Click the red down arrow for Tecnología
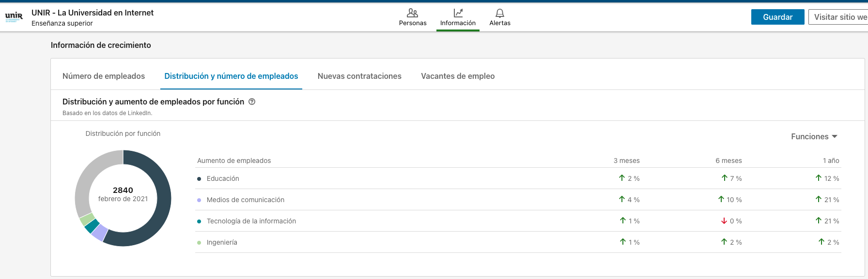The height and width of the screenshot is (279, 868). (x=724, y=221)
